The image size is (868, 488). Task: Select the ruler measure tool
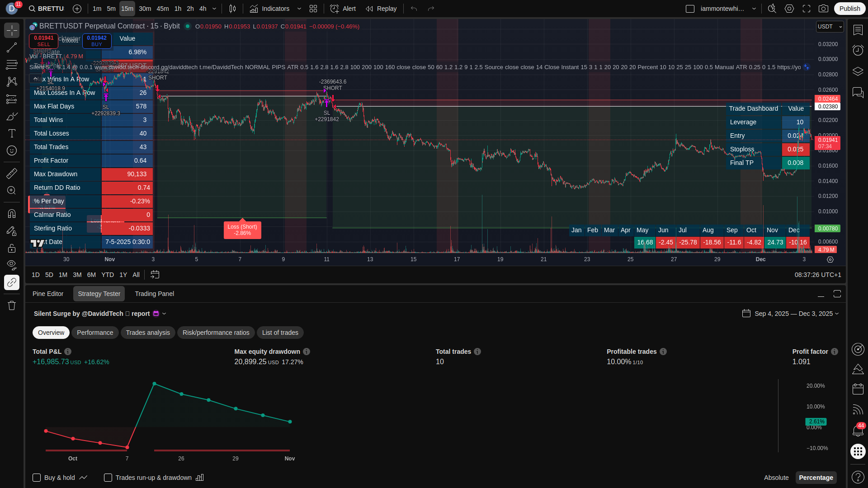12,174
